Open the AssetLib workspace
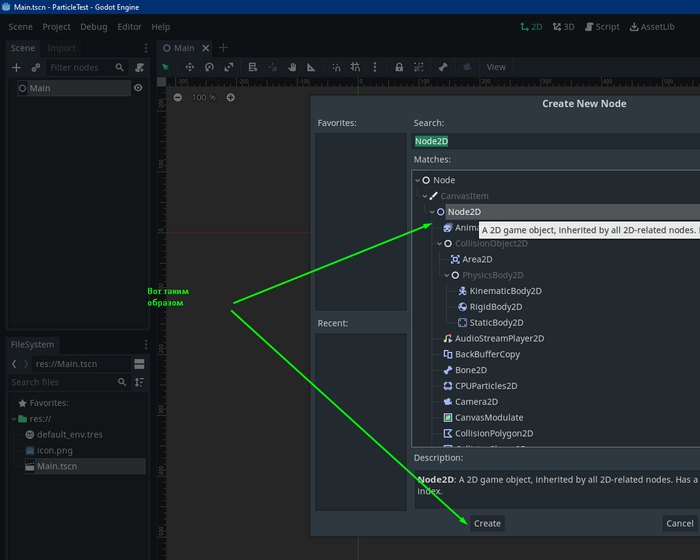The height and width of the screenshot is (560, 700). click(655, 27)
